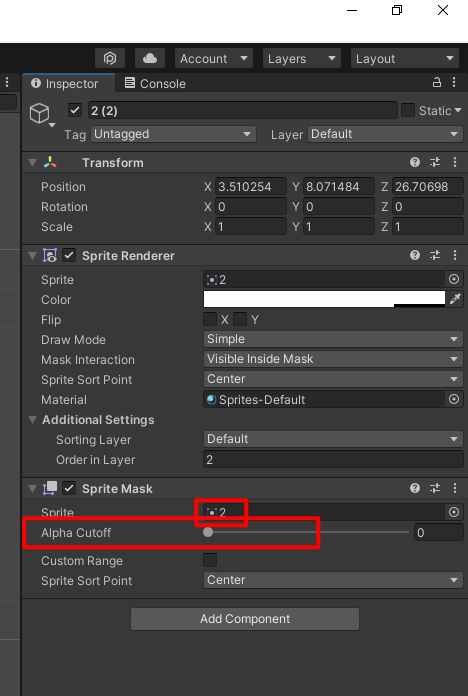Collapse the Additional Settings foldout
468x696 pixels.
click(32, 420)
